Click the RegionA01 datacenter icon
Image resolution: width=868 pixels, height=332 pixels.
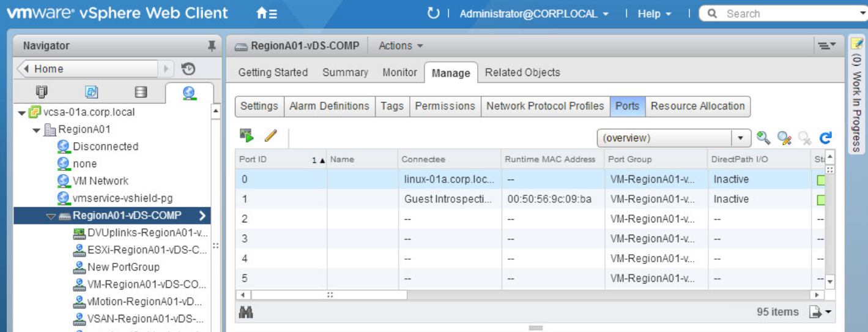(x=50, y=129)
